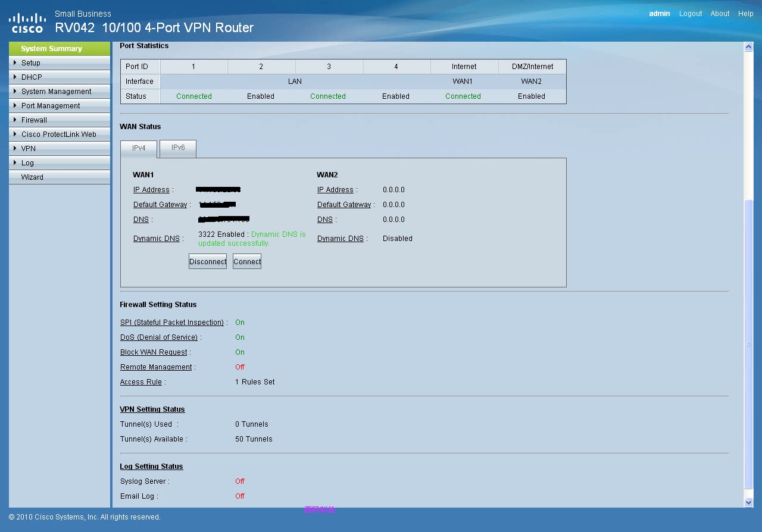The width and height of the screenshot is (762, 532).
Task: Click port 1 Connected status
Action: [x=194, y=96]
